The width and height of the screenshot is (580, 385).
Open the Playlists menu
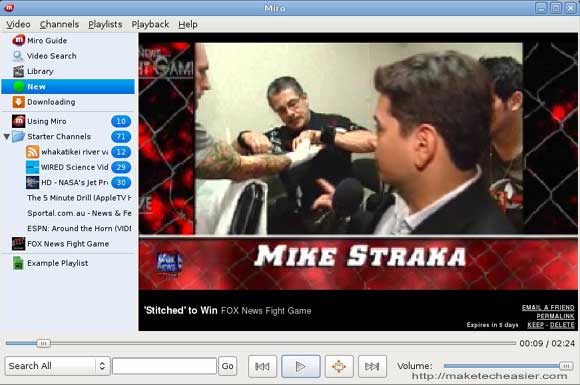(105, 24)
